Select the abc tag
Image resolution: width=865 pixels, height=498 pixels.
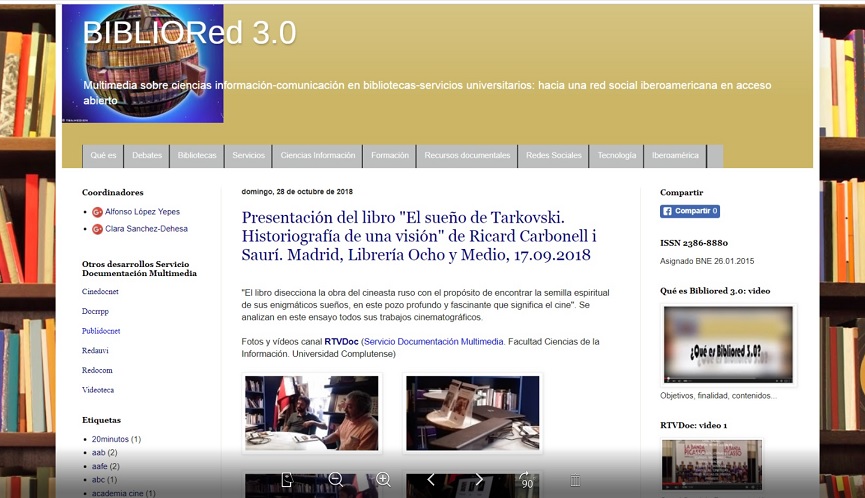tap(98, 480)
